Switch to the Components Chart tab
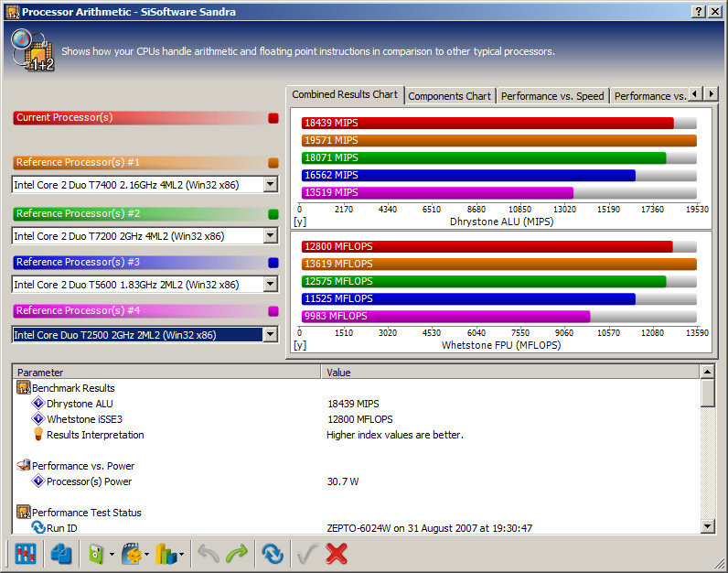The height and width of the screenshot is (573, 728). pyautogui.click(x=449, y=96)
